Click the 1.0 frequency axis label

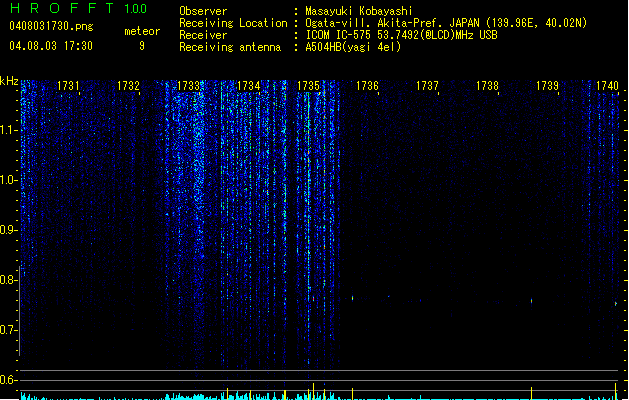coord(8,180)
